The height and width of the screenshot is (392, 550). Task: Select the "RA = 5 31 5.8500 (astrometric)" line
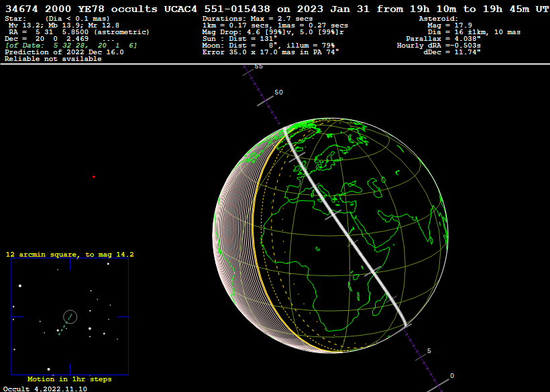79,32
